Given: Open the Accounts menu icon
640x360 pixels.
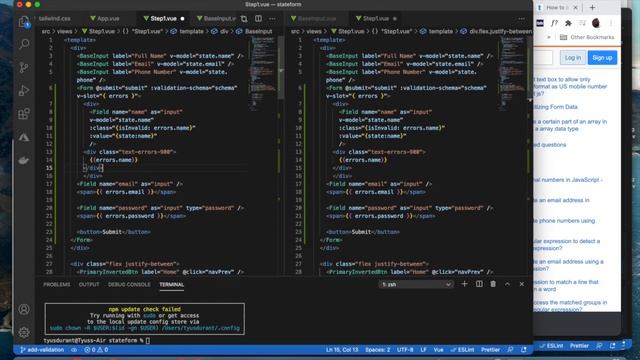Looking at the screenshot, I should pos(24,309).
